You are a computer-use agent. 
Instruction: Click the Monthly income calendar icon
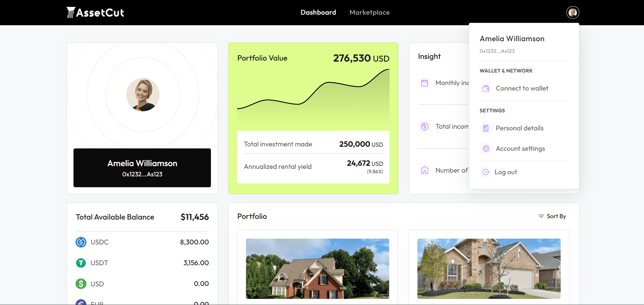(425, 83)
